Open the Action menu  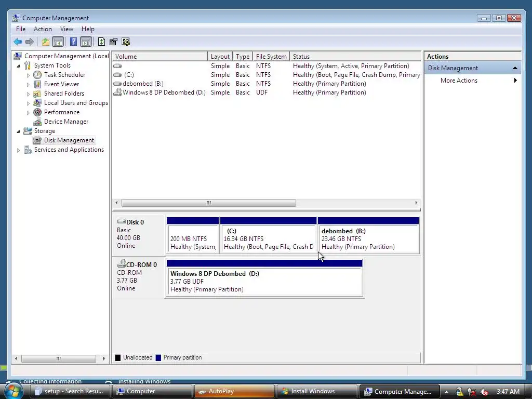coord(43,29)
